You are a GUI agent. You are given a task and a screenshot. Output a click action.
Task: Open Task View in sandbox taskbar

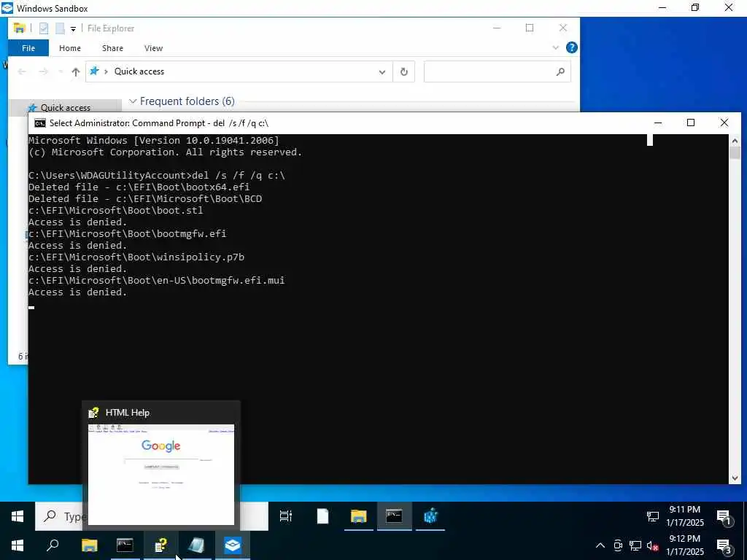pyautogui.click(x=286, y=516)
